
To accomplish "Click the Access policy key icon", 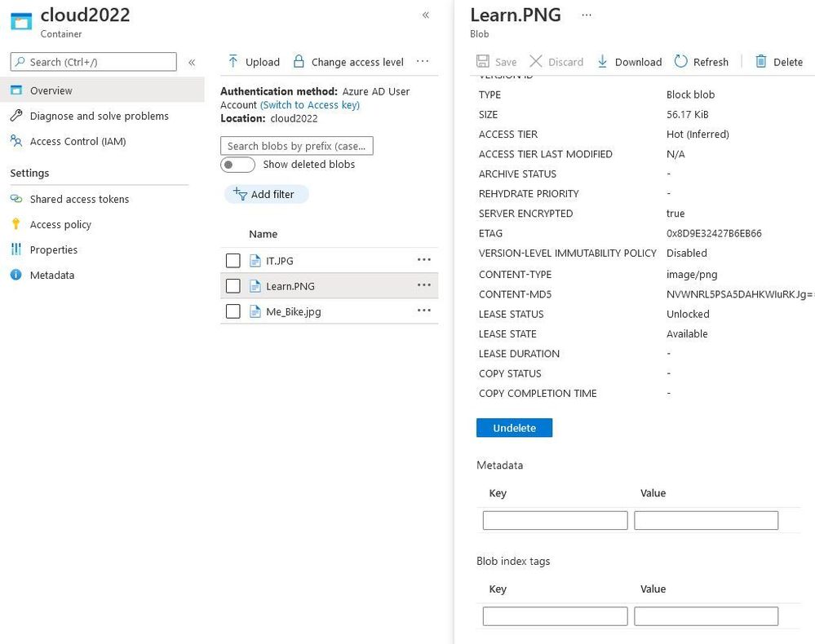I will (16, 224).
